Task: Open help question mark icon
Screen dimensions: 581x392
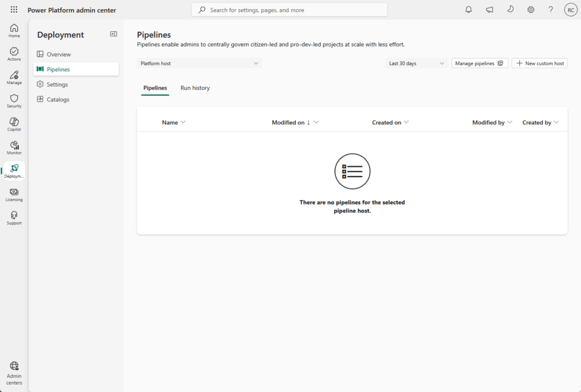Action: coord(550,10)
